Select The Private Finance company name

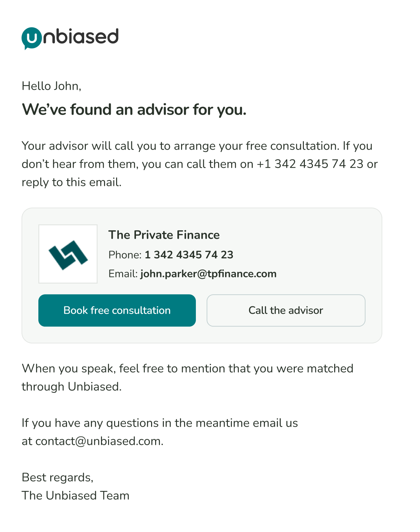point(164,235)
